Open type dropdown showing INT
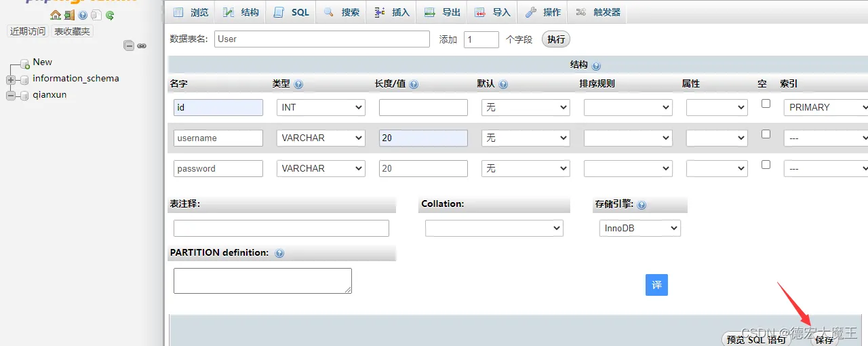The width and height of the screenshot is (868, 346). point(321,107)
